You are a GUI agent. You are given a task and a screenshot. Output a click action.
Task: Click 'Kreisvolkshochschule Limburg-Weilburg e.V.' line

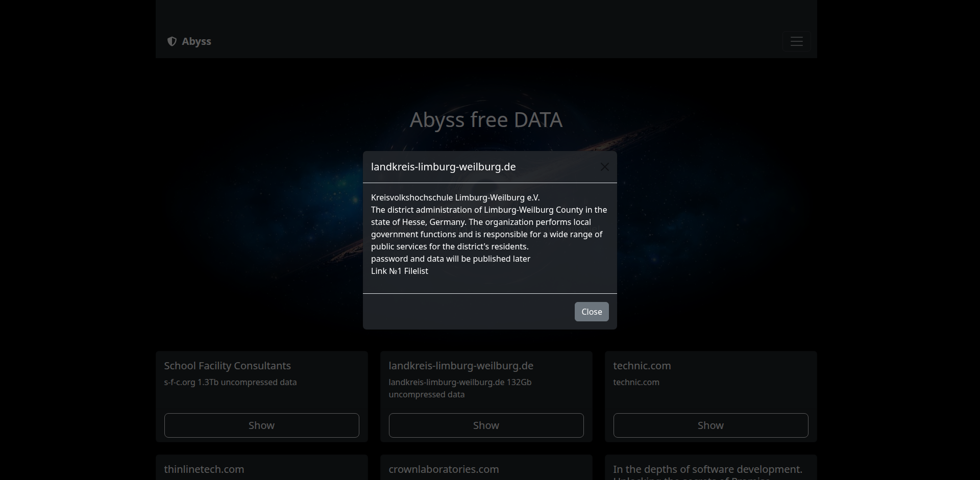point(455,197)
